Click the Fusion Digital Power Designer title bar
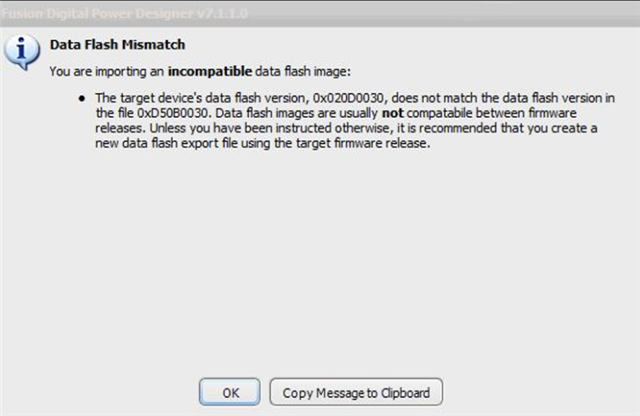 [x=320, y=14]
